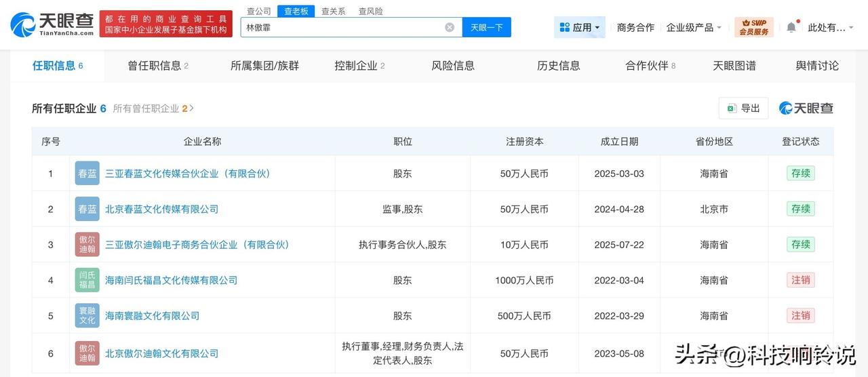Click the 傲尔迪翰 logo of 北京傲尔迪翰文化有限公司
The height and width of the screenshot is (377, 868).
(x=87, y=353)
